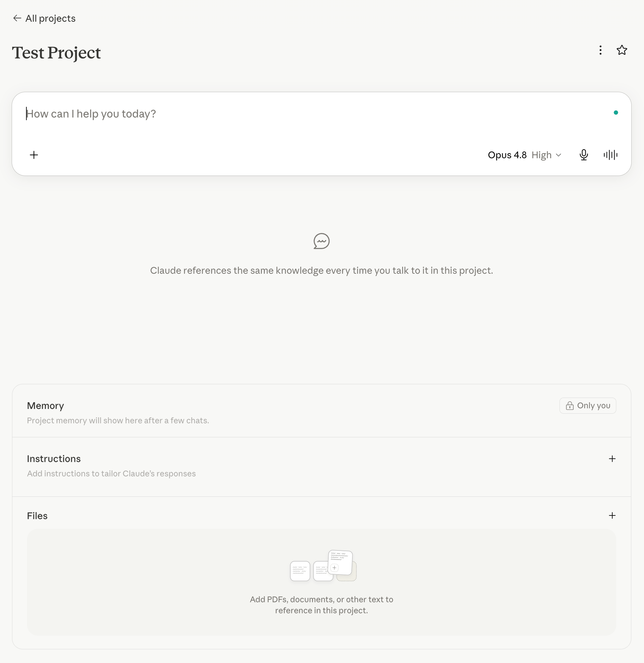Add files using the Files plus icon
This screenshot has width=644, height=663.
612,515
